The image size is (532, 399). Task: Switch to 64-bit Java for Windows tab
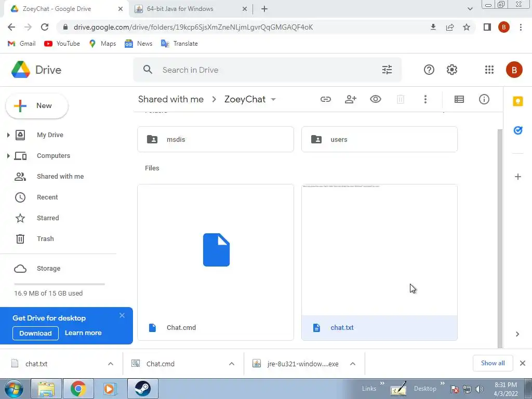coord(190,9)
